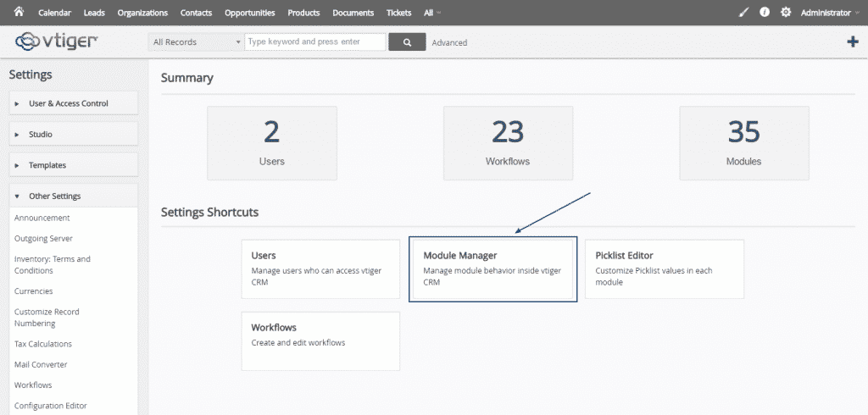Go to the Home icon in top bar
This screenshot has height=415, width=868.
(x=19, y=12)
